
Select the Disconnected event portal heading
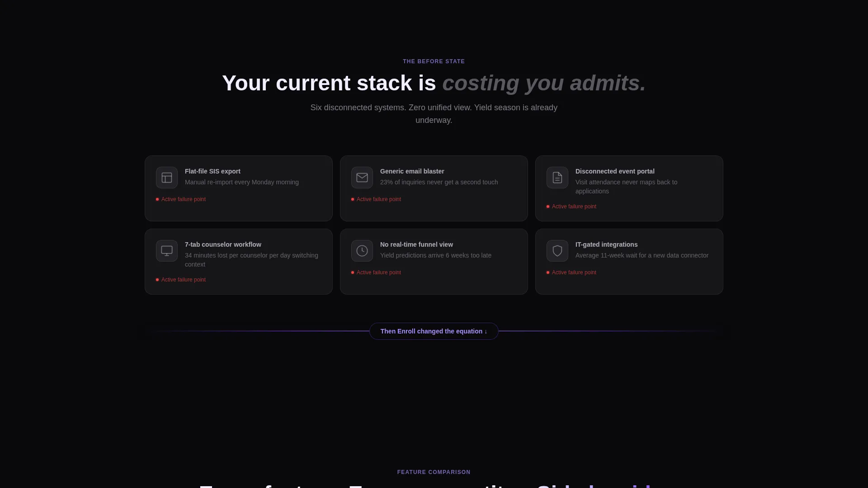click(615, 171)
